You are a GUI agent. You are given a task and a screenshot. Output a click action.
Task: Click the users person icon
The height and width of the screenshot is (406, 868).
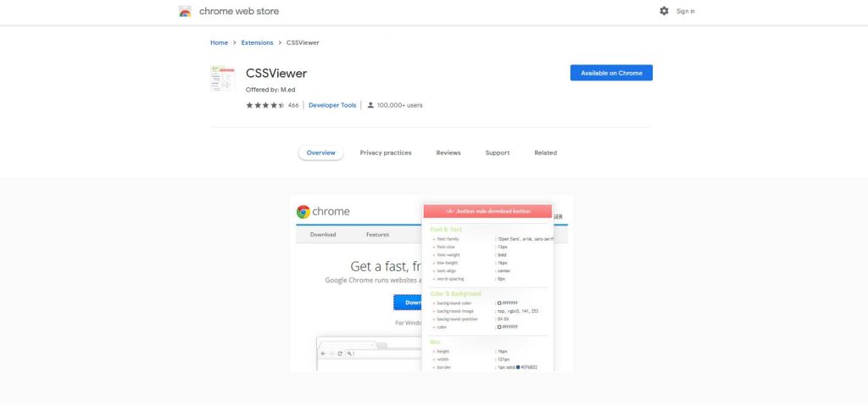(x=370, y=105)
